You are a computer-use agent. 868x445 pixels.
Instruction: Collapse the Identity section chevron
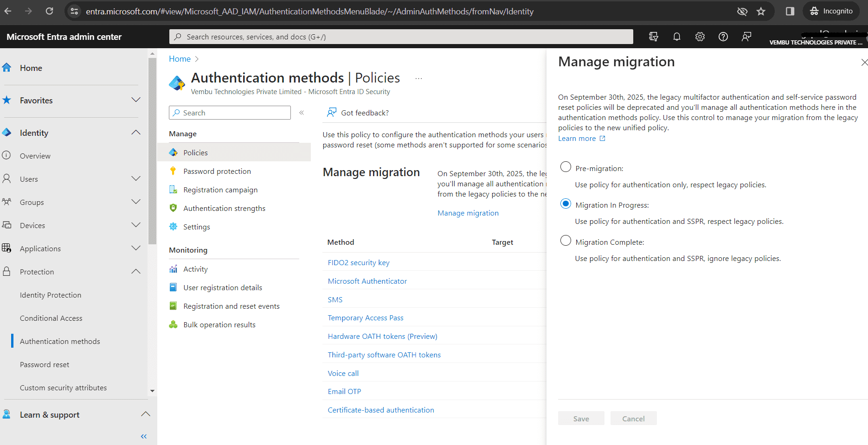pos(136,133)
